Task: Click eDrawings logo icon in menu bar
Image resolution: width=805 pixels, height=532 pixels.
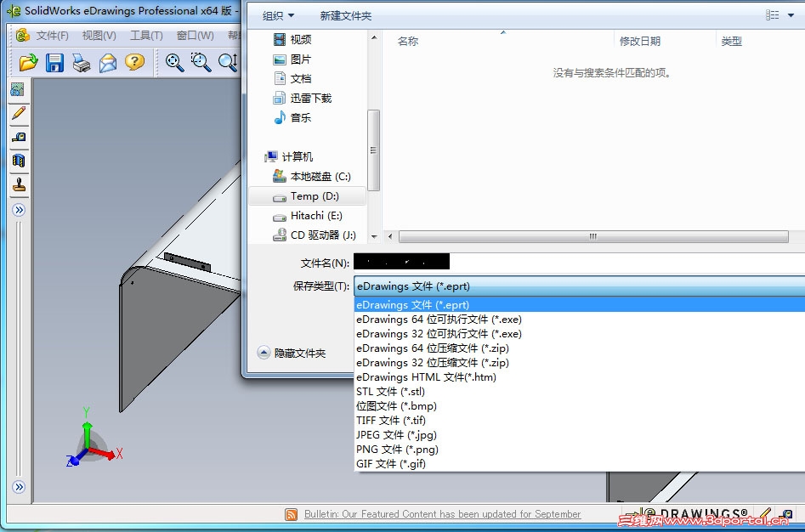Action: pyautogui.click(x=23, y=35)
